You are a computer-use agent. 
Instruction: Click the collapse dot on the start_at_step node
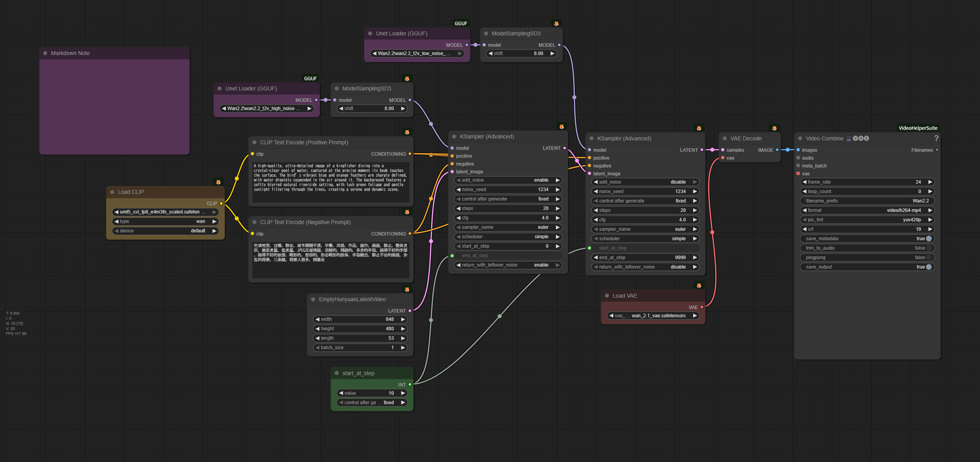[x=337, y=373]
